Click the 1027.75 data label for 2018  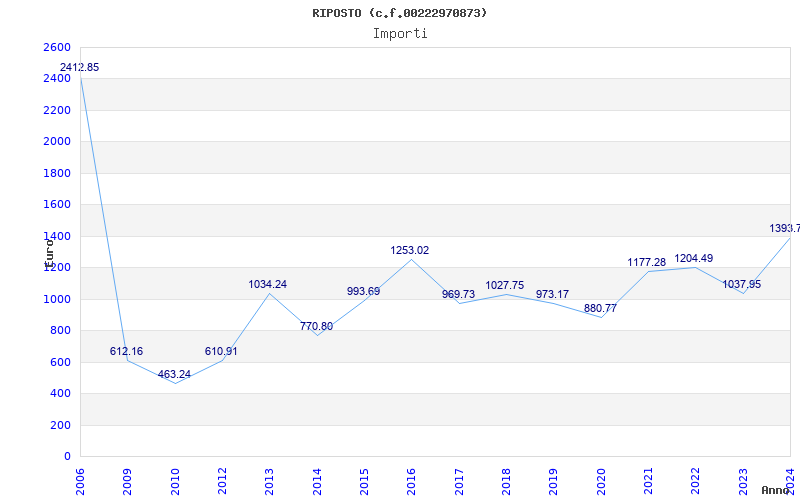click(505, 286)
